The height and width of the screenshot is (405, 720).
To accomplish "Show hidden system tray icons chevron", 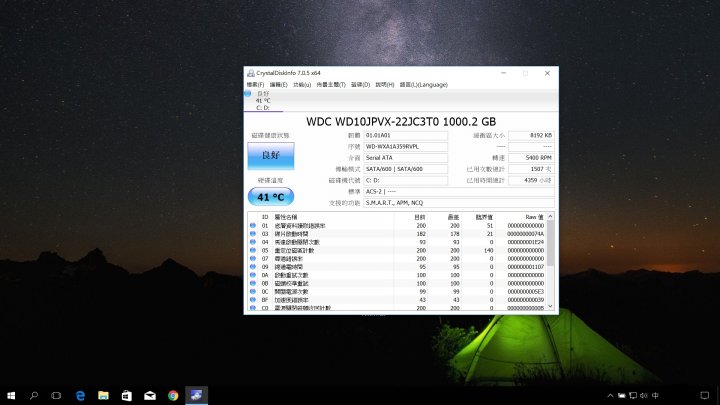I will point(610,395).
